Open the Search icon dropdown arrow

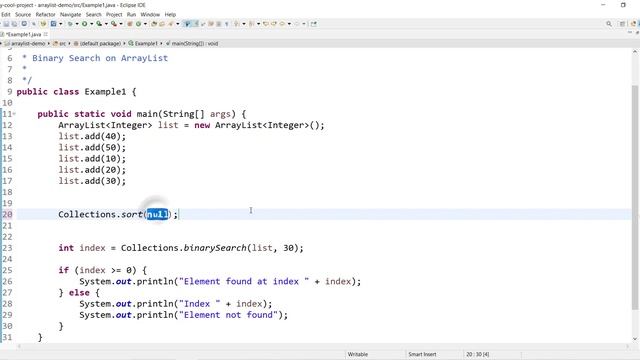point(178,24)
